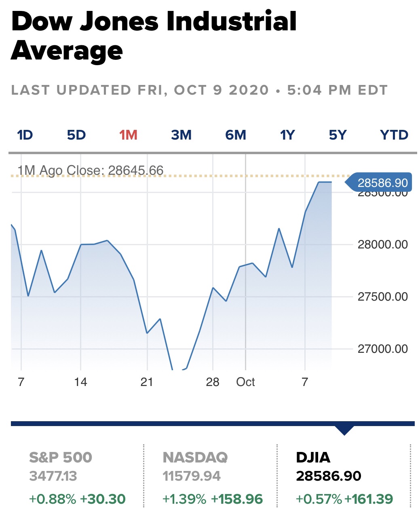Click the Dow Jones Industrial Average heading
The width and height of the screenshot is (420, 526).
[154, 36]
